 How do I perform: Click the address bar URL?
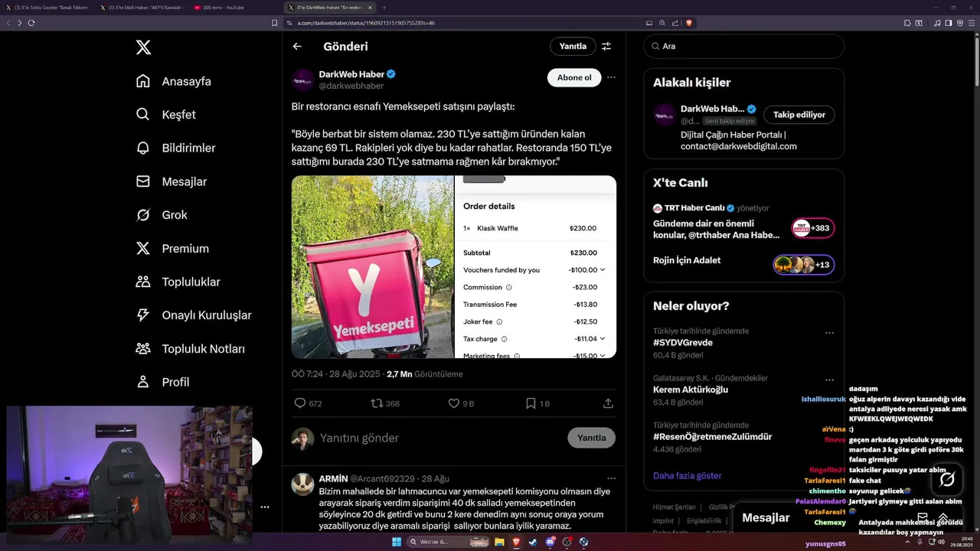pos(366,23)
